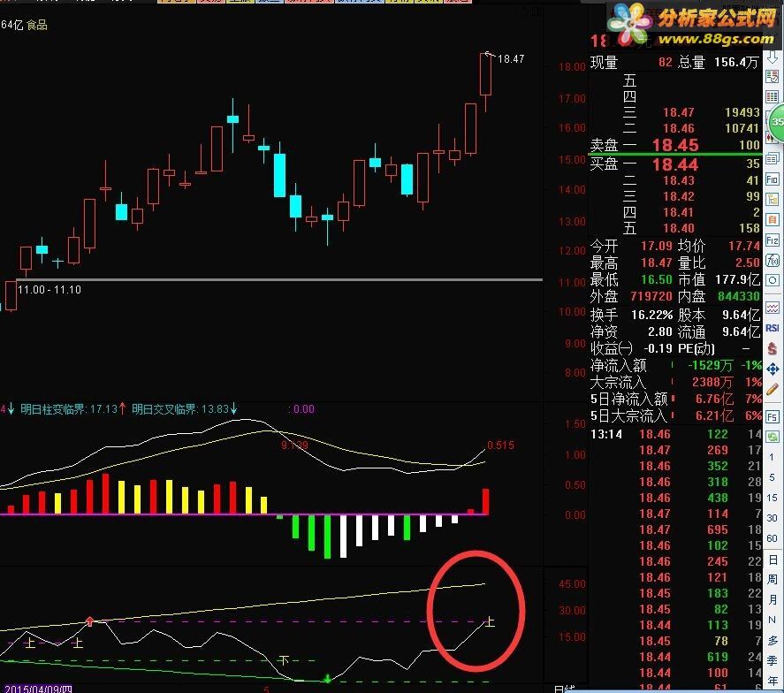Click the green down-arrow marker on bottom indicator

pos(328,678)
